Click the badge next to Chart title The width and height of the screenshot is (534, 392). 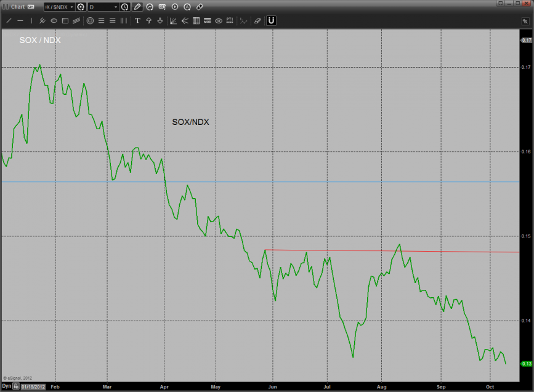pos(31,7)
